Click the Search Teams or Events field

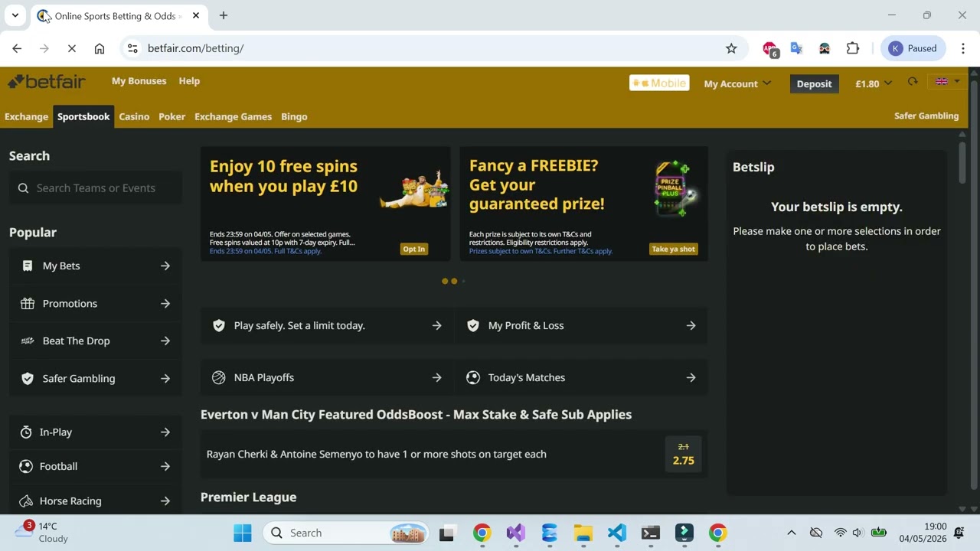point(96,188)
